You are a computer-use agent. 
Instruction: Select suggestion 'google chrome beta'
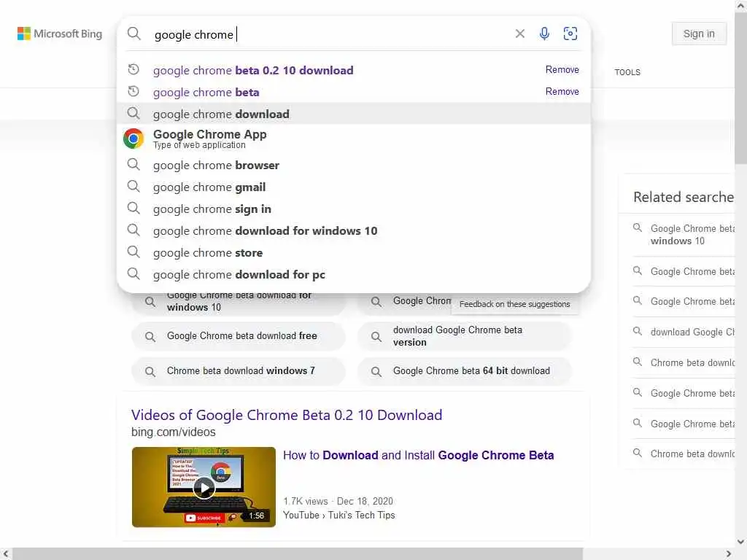pos(354,92)
